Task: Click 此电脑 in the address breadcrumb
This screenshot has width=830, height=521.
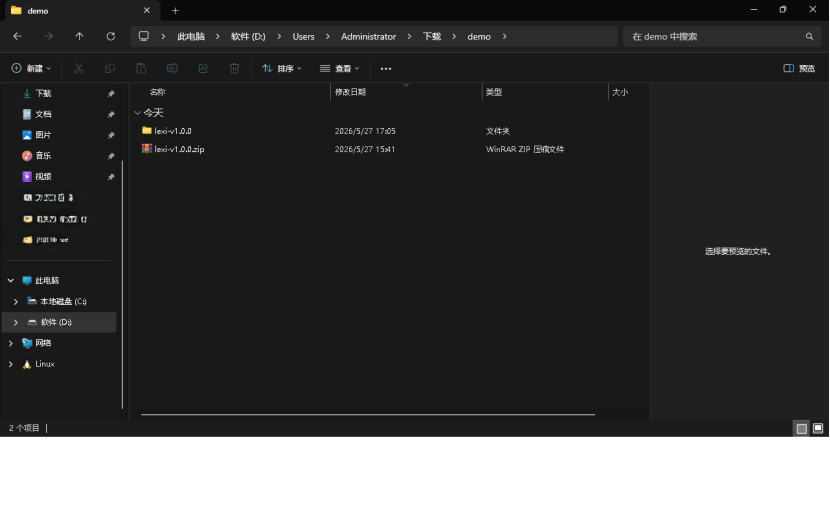Action: (x=191, y=37)
